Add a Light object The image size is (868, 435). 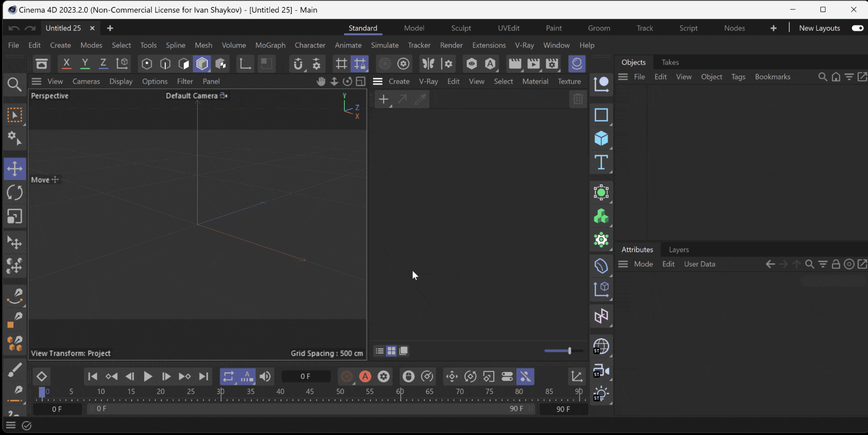601,394
